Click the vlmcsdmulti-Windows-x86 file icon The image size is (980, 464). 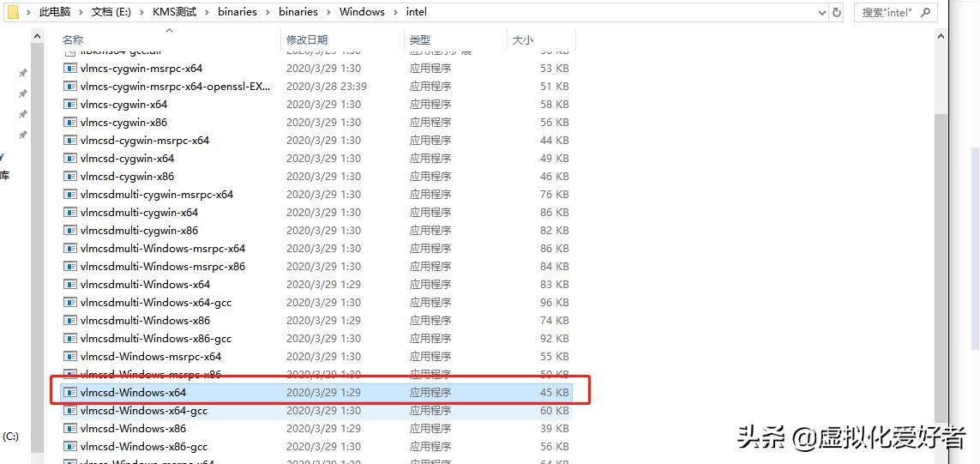(70, 321)
